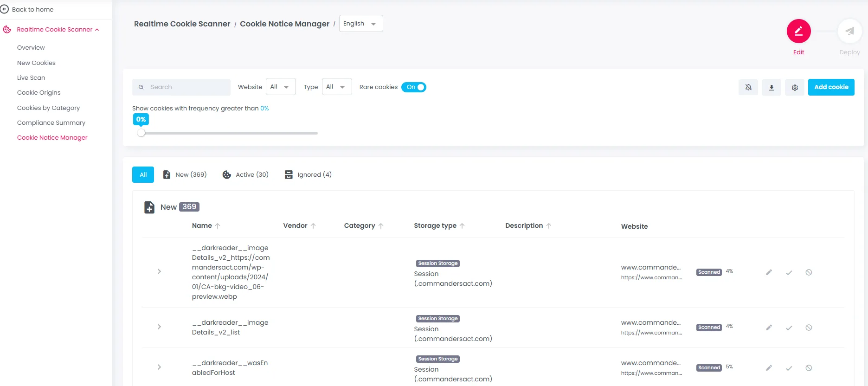868x386 pixels.
Task: Sort by Vendor using the arrow icon
Action: 313,226
